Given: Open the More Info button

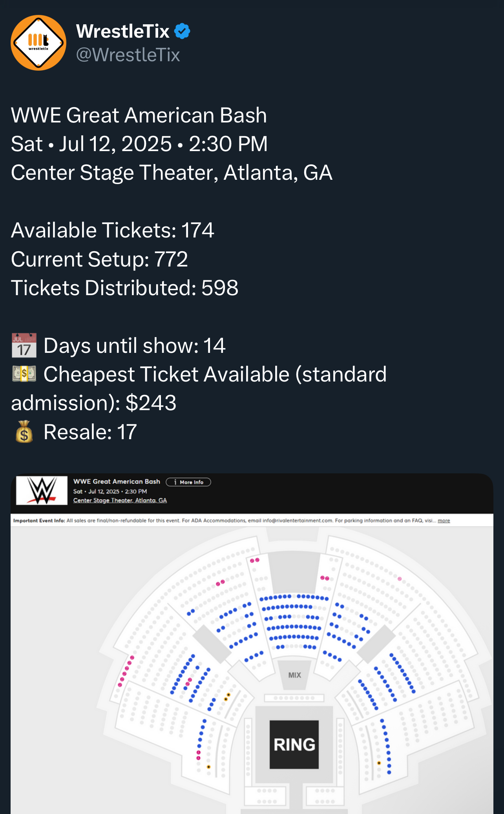Looking at the screenshot, I should (x=188, y=482).
